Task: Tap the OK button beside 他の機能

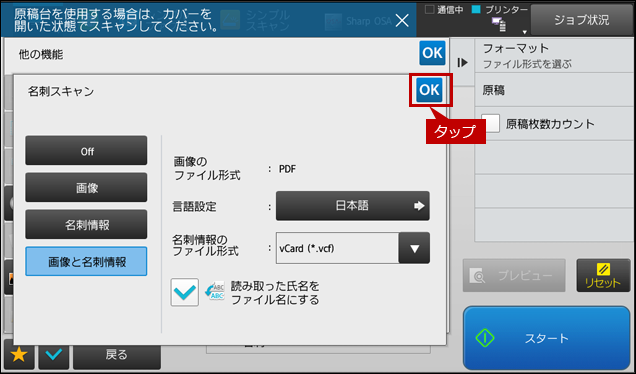Action: [432, 53]
